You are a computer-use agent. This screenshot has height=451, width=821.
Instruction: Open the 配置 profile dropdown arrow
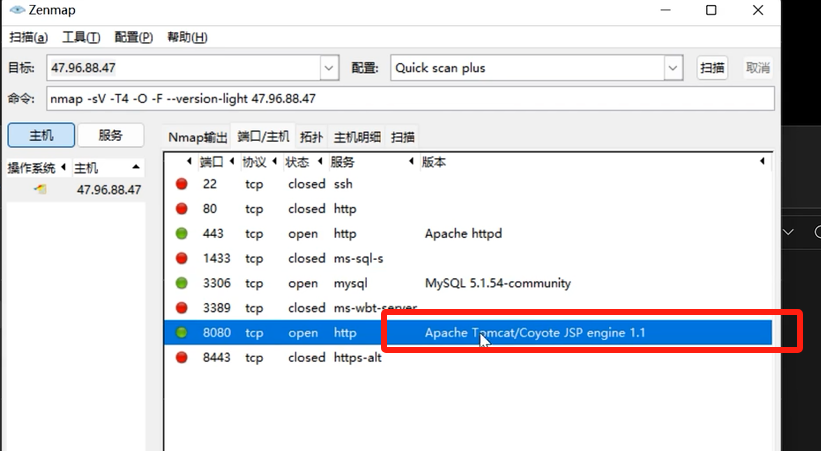(x=673, y=68)
